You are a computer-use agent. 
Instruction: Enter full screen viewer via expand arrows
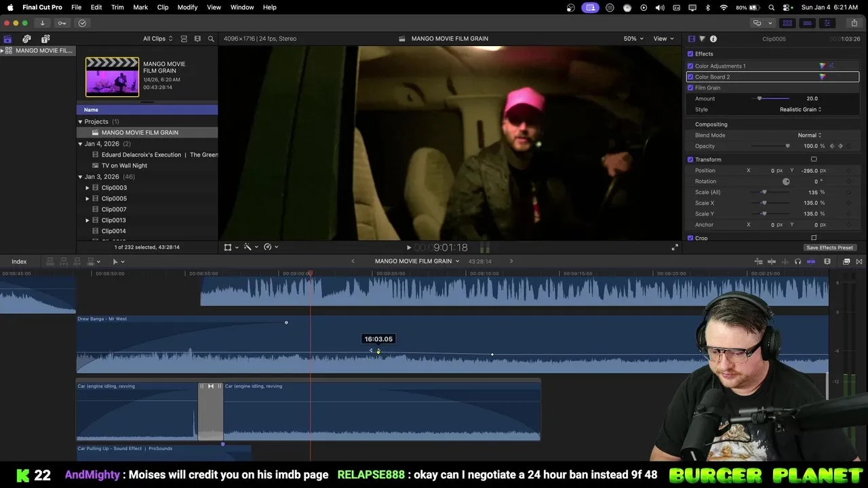675,247
